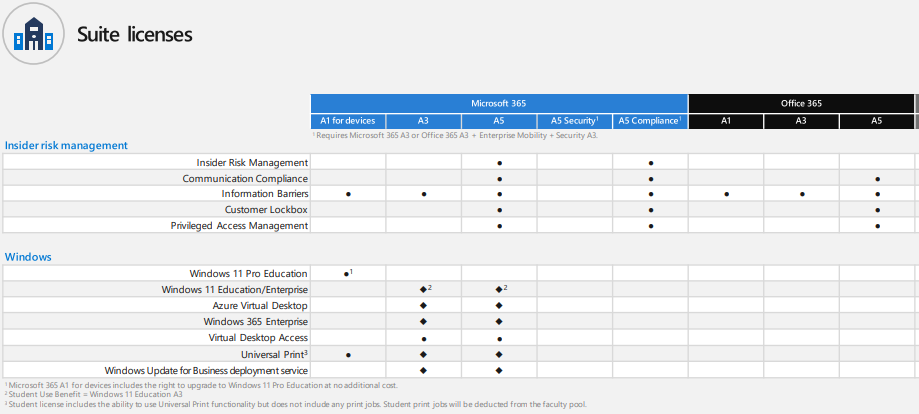Image resolution: width=919 pixels, height=414 pixels.
Task: Select the A5 column header under Microsoft 365
Action: tap(499, 121)
